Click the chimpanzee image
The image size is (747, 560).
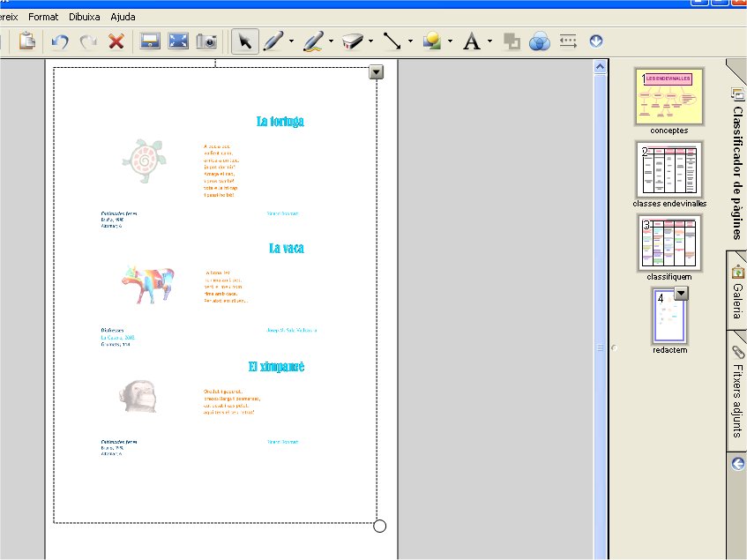coord(138,396)
